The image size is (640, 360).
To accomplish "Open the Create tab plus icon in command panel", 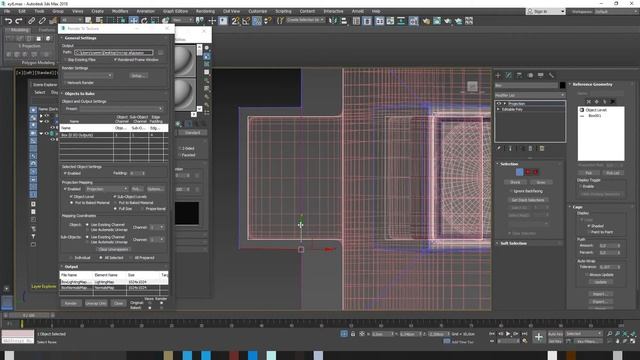I will click(498, 75).
